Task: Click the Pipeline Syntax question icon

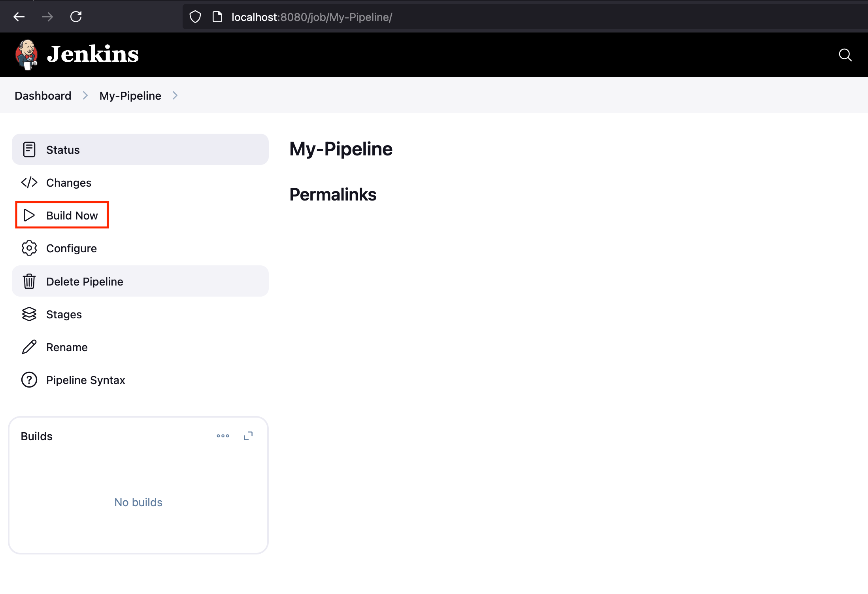Action: tap(29, 380)
